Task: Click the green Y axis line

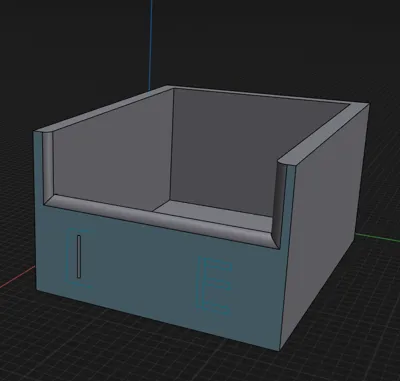Action: (377, 237)
